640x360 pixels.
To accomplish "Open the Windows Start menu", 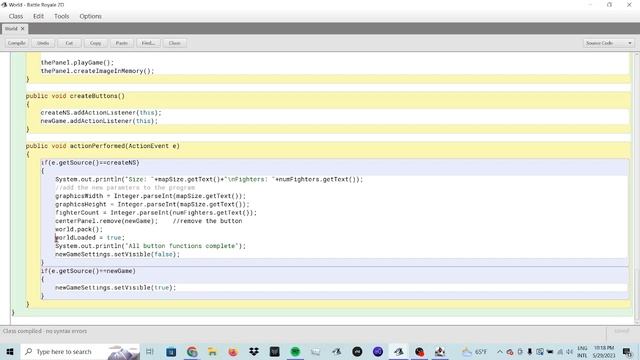I will coord(10,351).
